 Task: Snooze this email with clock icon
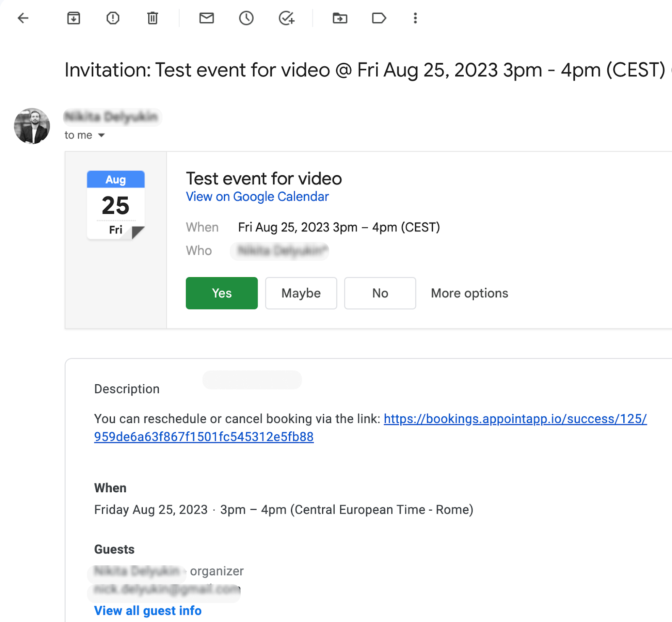[x=246, y=18]
